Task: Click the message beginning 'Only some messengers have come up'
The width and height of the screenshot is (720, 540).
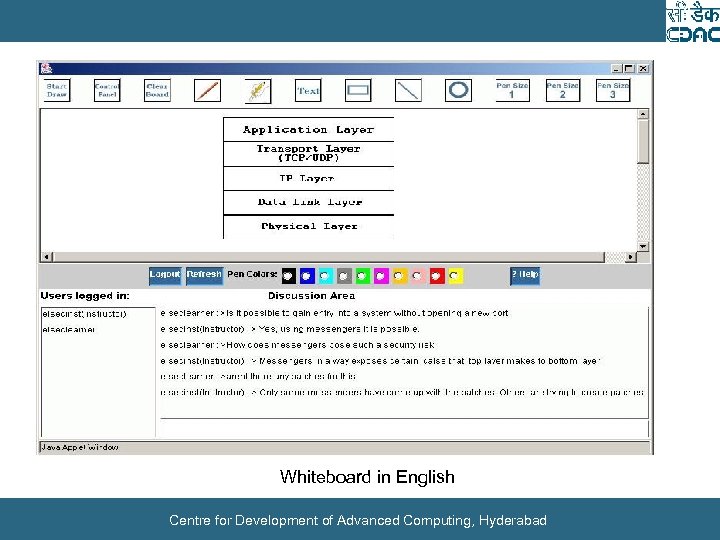Action: (x=402, y=392)
